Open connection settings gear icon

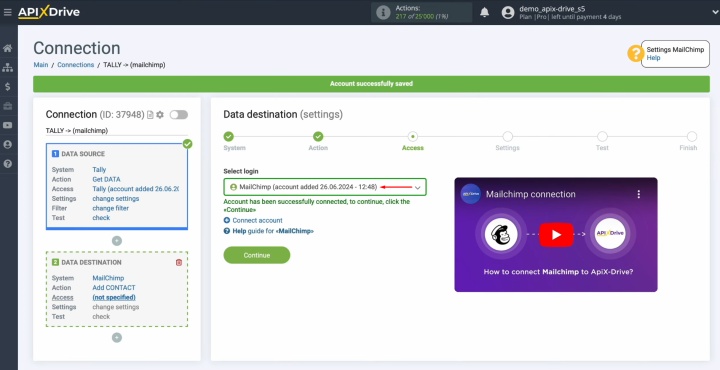tap(160, 115)
